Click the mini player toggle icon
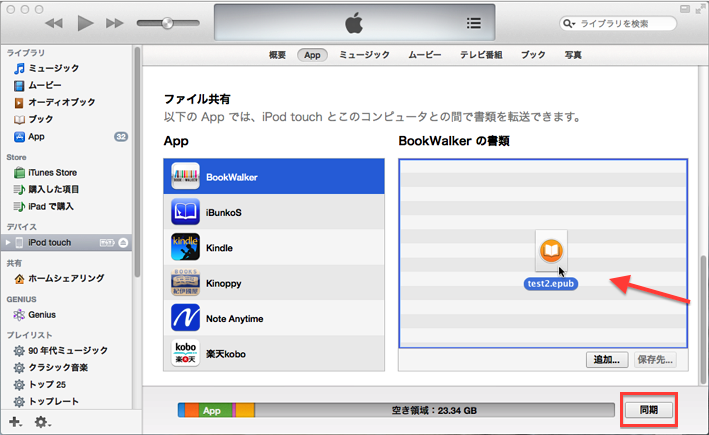The height and width of the screenshot is (435, 709). 685,9
